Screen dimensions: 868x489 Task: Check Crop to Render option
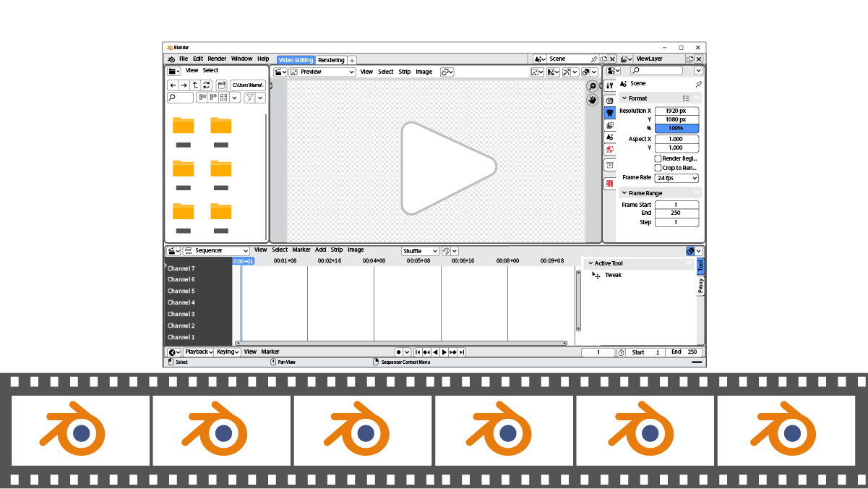[657, 167]
